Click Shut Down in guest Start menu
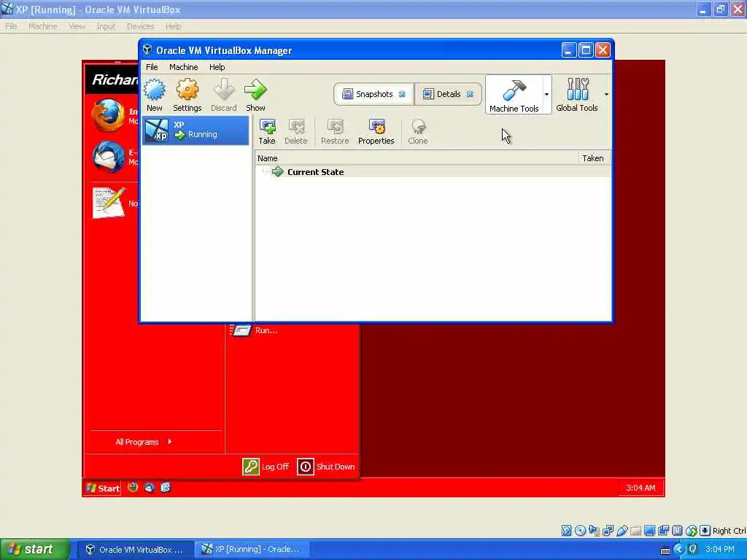This screenshot has width=747, height=560. coord(326,467)
